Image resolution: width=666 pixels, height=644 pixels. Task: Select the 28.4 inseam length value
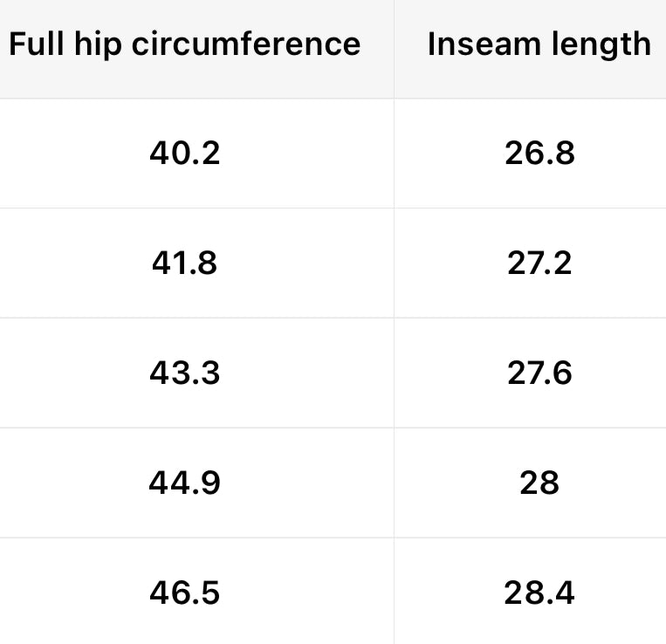[539, 593]
